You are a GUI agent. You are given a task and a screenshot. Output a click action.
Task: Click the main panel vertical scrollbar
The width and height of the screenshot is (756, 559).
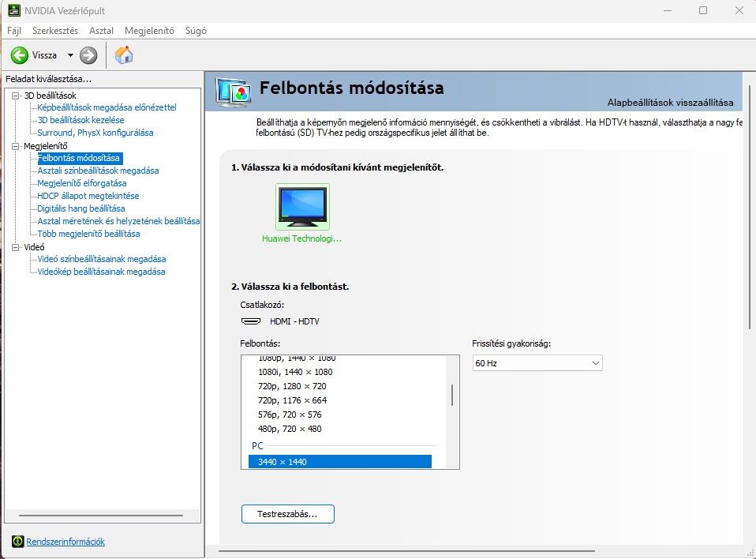pyautogui.click(x=750, y=208)
